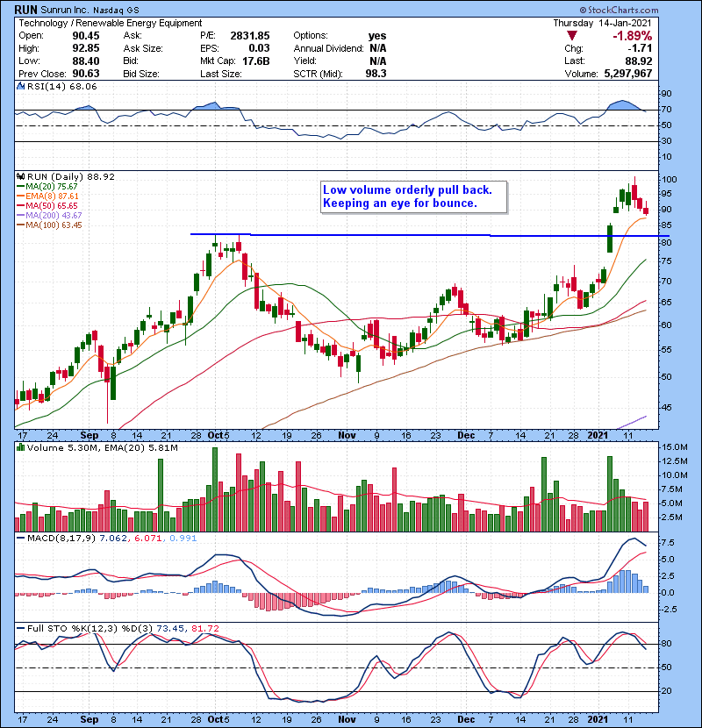
Task: Select the EMA(8) 87.61 legend entry
Action: (48, 196)
